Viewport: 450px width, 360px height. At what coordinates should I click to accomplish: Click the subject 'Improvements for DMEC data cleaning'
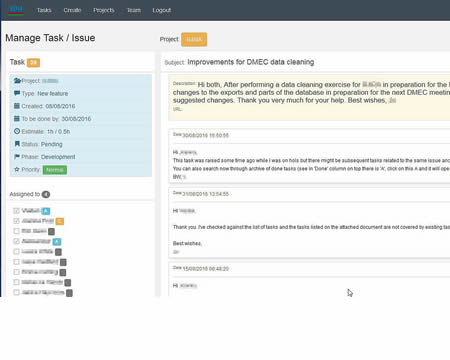251,62
